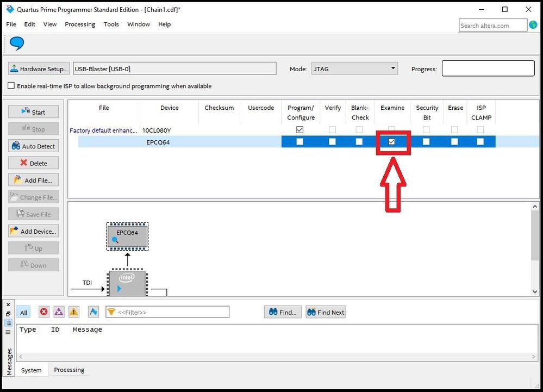Click Find Next button
This screenshot has height=392, width=543.
click(x=326, y=312)
